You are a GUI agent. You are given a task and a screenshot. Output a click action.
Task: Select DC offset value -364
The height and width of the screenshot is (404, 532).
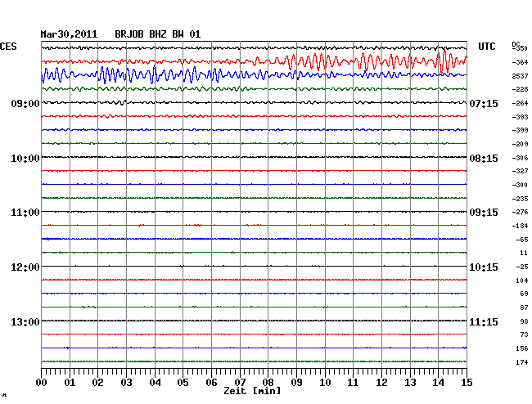click(520, 62)
